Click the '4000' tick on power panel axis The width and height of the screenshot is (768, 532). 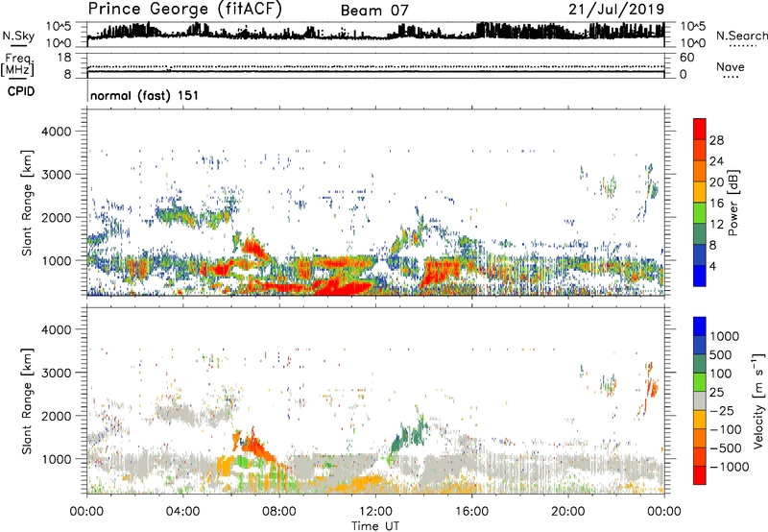[56, 132]
